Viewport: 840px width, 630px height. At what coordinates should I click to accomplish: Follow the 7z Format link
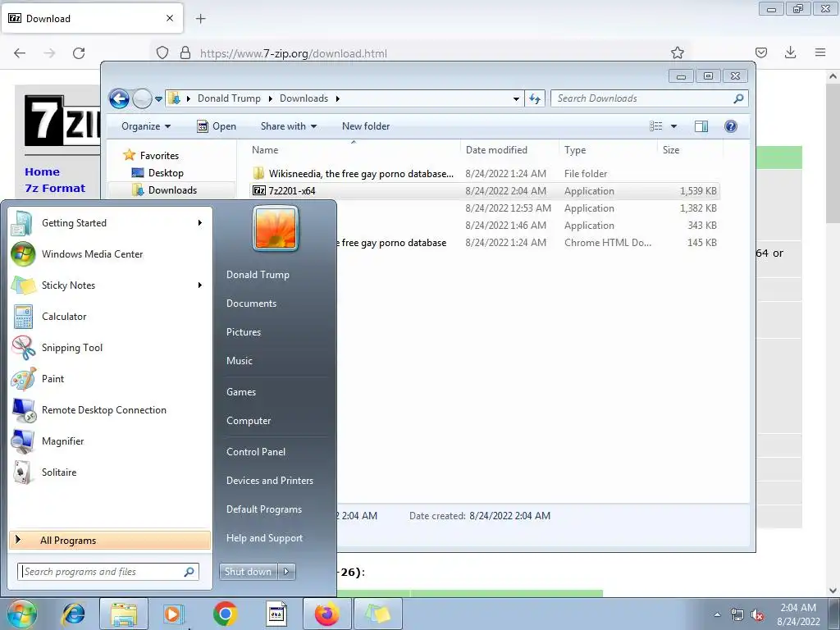pos(55,189)
